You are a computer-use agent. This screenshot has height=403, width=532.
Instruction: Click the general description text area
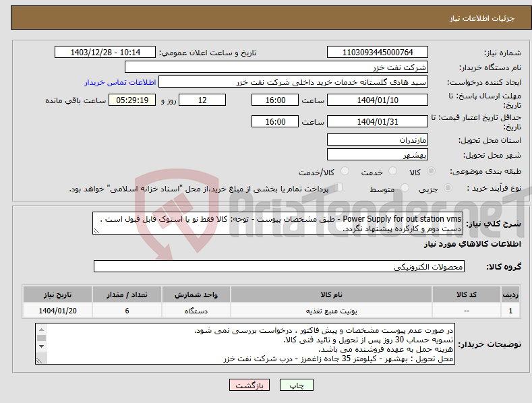278,223
